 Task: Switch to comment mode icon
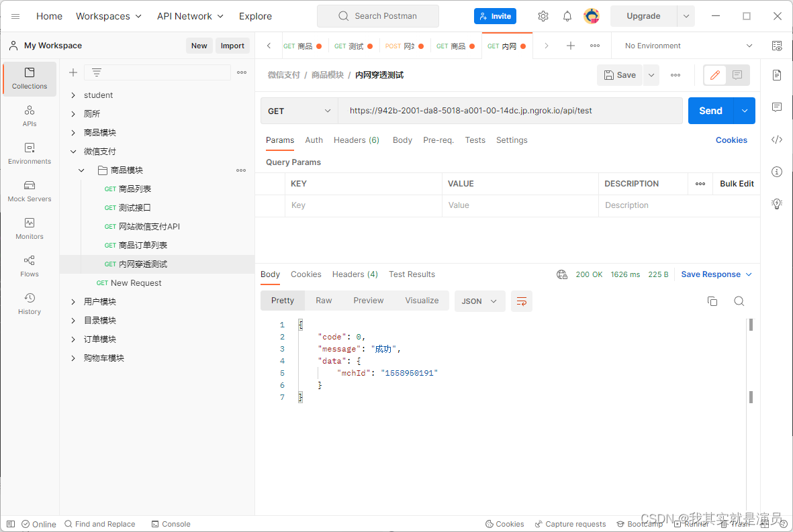737,75
